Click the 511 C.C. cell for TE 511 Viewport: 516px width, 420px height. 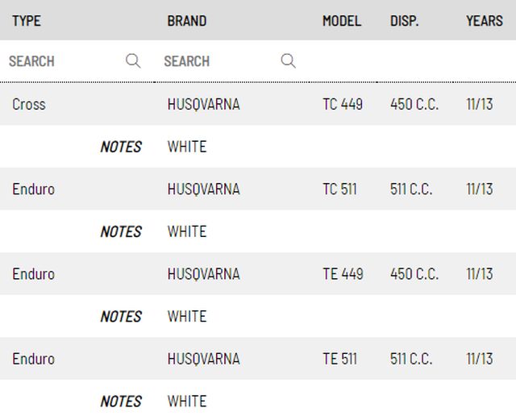[411, 359]
